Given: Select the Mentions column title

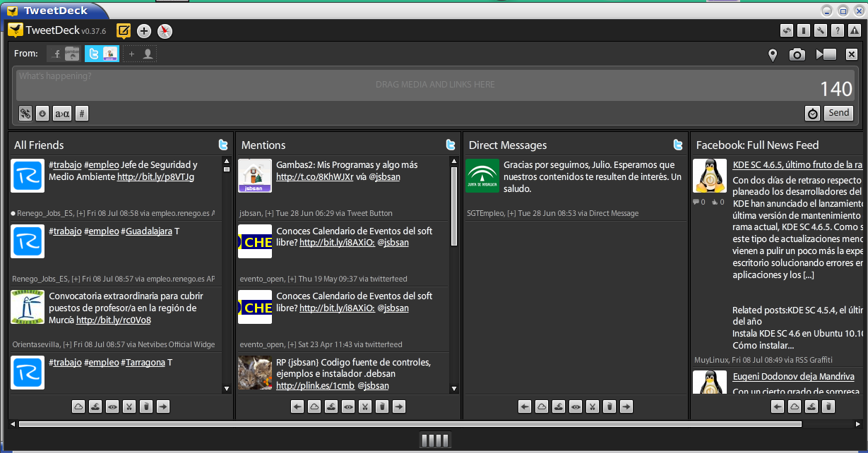Looking at the screenshot, I should pyautogui.click(x=263, y=145).
